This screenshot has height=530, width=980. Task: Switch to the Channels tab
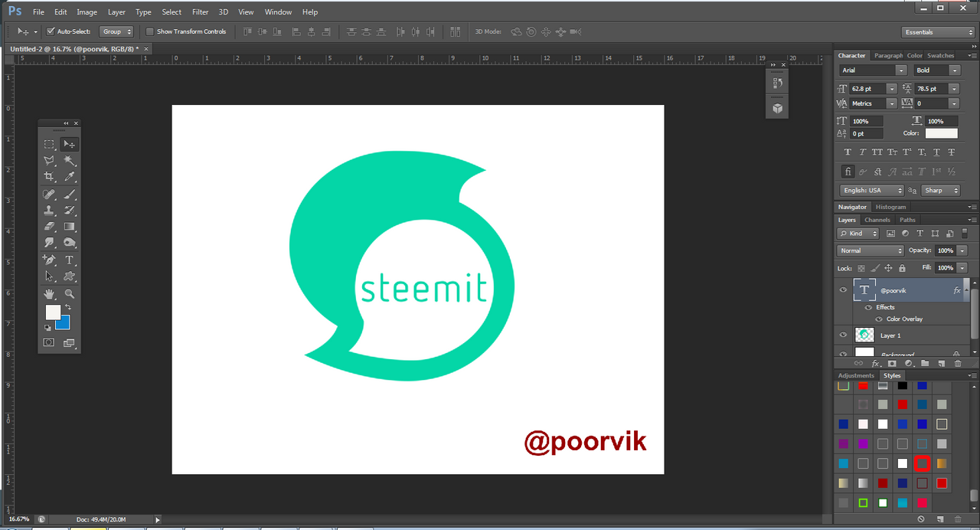click(x=877, y=220)
